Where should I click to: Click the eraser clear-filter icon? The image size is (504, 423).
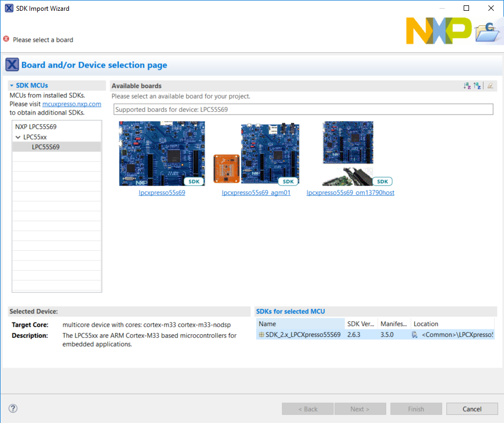[x=490, y=86]
